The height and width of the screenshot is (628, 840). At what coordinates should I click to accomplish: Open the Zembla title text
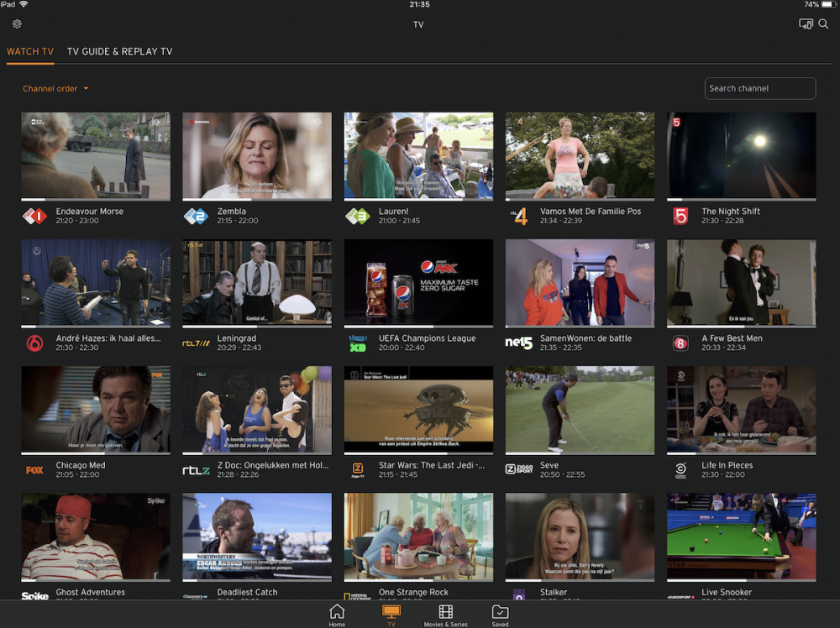coord(232,211)
